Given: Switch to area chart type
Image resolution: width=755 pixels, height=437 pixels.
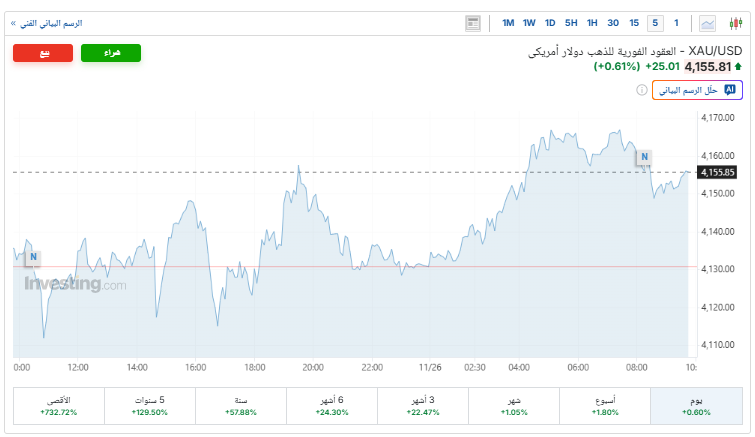Looking at the screenshot, I should [x=708, y=23].
